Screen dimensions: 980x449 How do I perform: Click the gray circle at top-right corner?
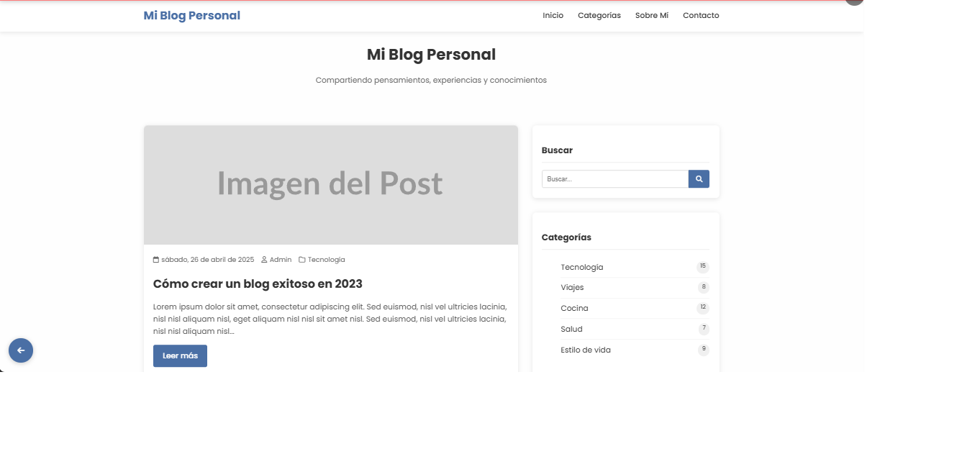(853, 2)
